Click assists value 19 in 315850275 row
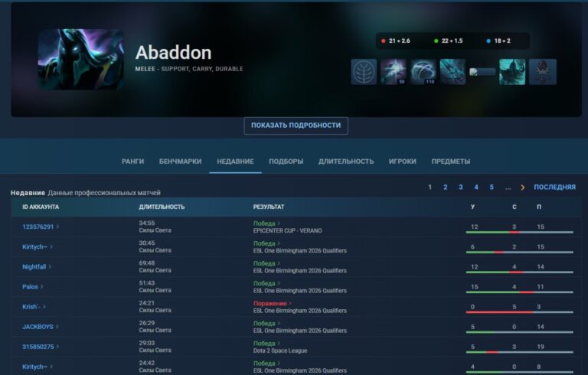 click(x=541, y=347)
